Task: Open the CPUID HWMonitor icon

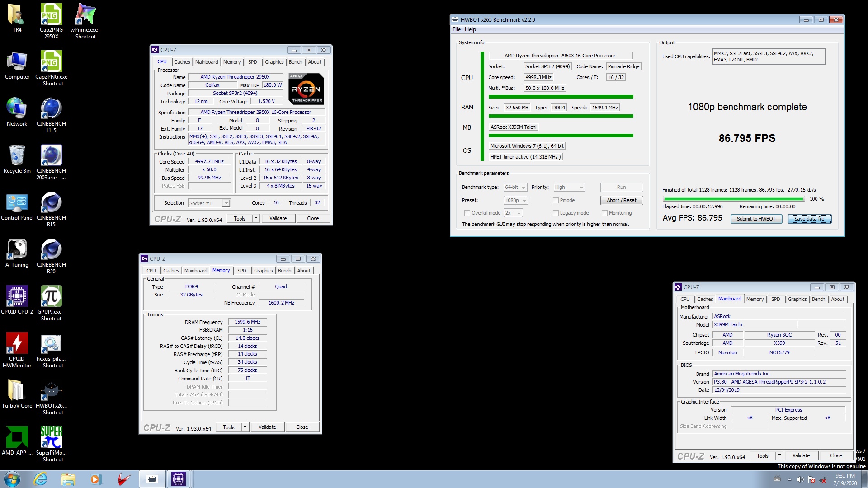Action: pos(17,350)
